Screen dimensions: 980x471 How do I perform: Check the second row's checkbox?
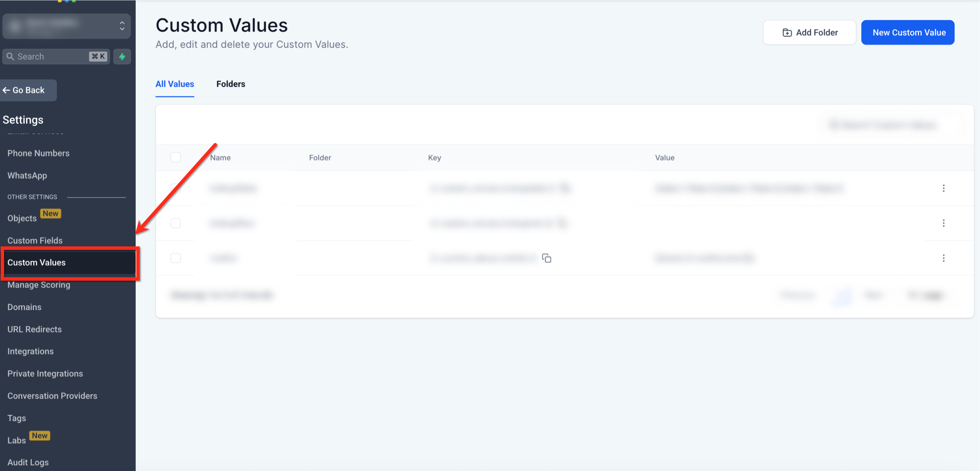click(176, 223)
